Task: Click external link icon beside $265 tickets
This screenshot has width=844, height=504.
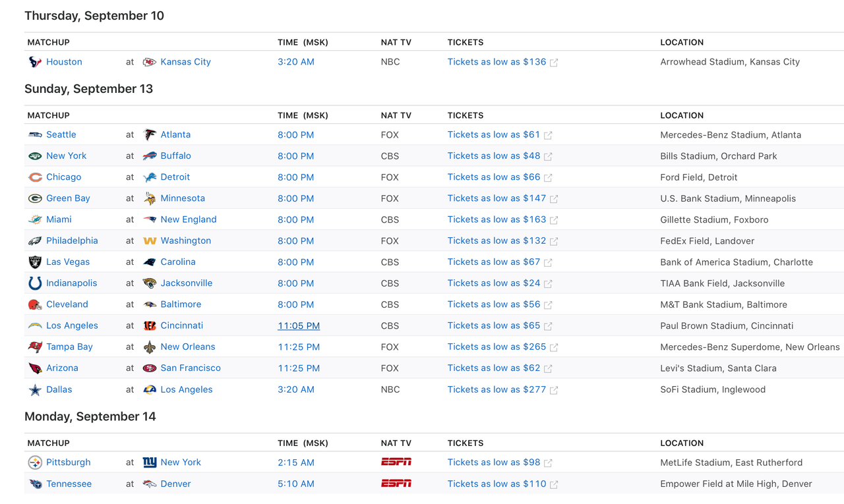Action: coord(554,347)
